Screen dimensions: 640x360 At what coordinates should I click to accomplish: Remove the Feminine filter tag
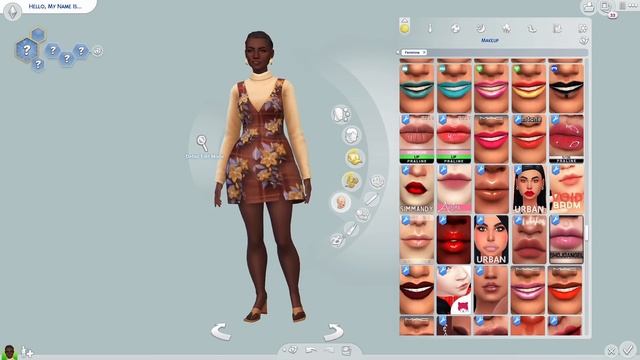pyautogui.click(x=424, y=52)
